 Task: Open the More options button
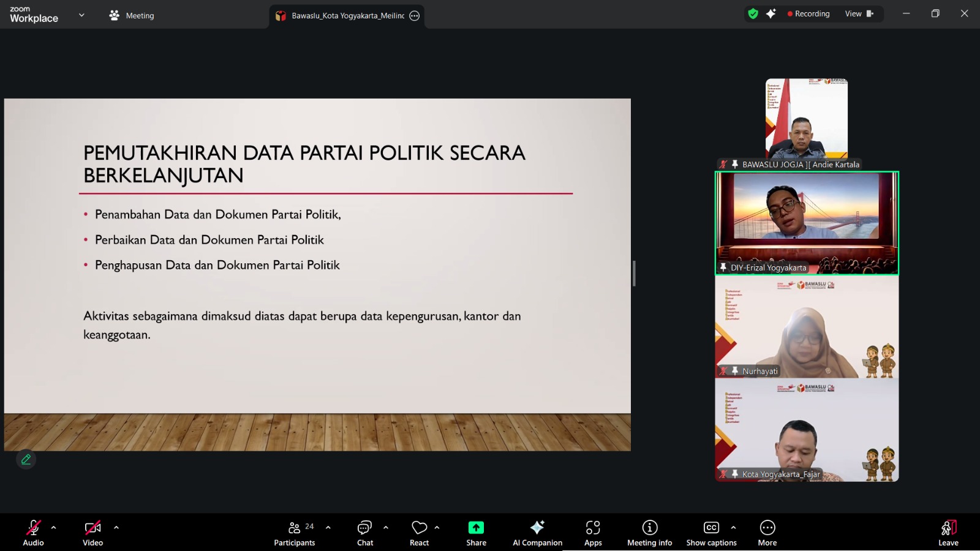767,531
